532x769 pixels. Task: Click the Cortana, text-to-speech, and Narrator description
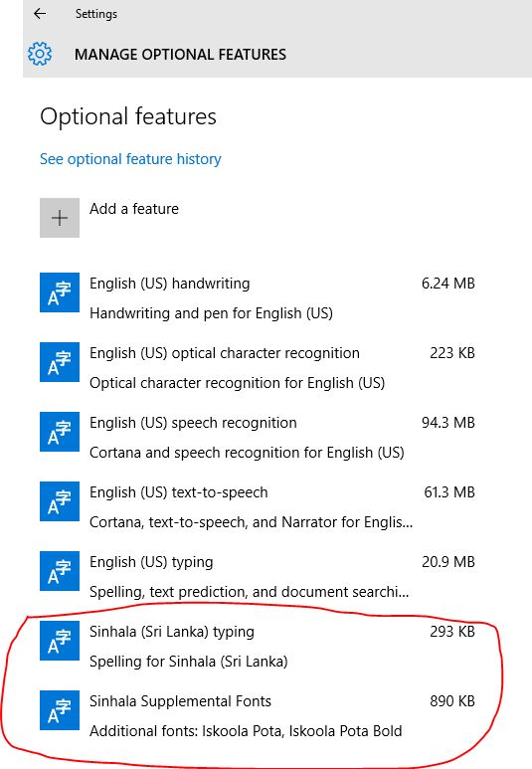point(251,522)
